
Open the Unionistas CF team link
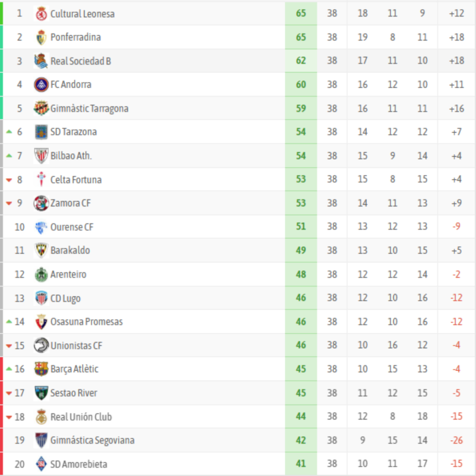tap(76, 346)
